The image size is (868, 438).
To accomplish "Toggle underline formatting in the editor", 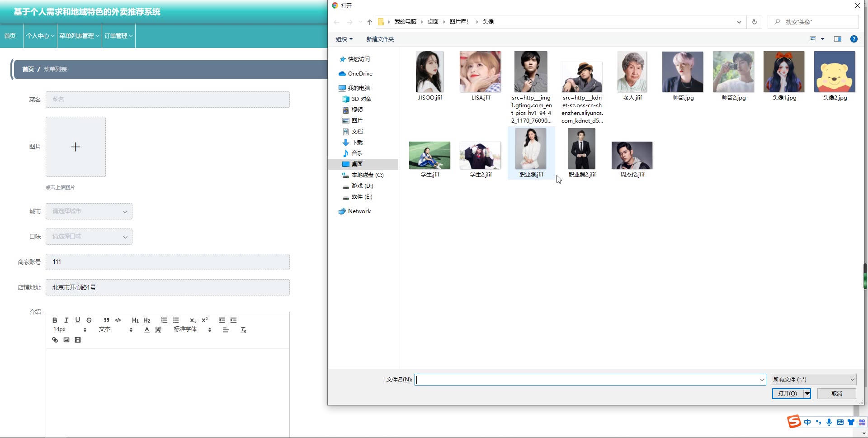I will point(78,320).
